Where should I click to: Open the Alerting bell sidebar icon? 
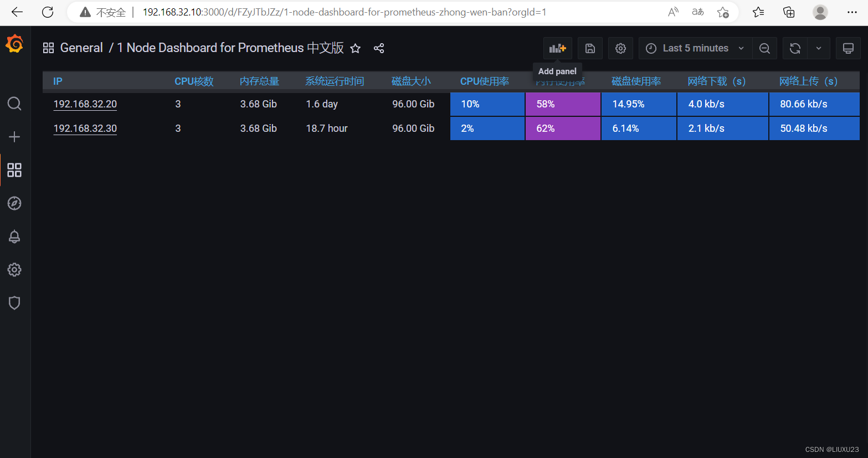[x=14, y=236]
